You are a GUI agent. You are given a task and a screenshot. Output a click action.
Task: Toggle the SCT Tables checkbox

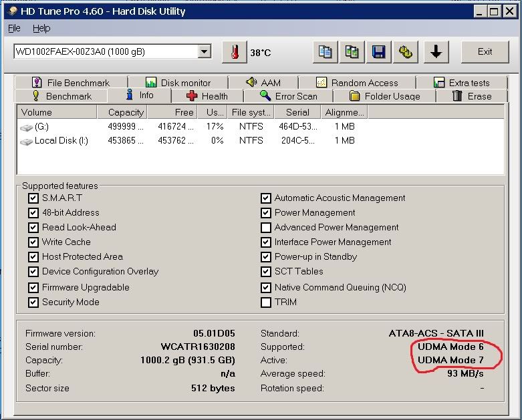[265, 272]
